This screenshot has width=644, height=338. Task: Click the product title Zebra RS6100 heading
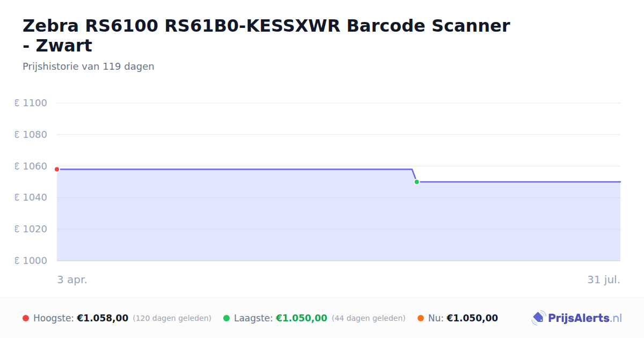coord(266,35)
